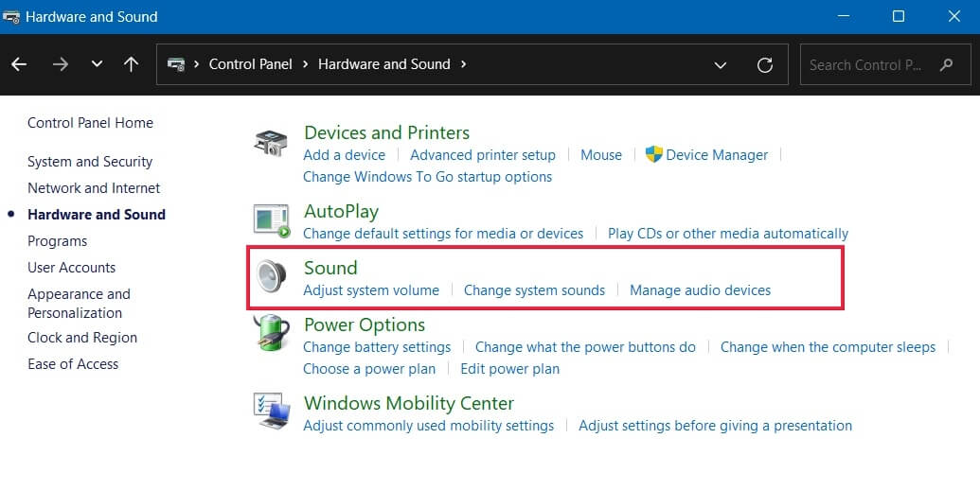Viewport: 980px width, 491px height.
Task: Click the Windows Mobility Center icon
Action: 272,411
